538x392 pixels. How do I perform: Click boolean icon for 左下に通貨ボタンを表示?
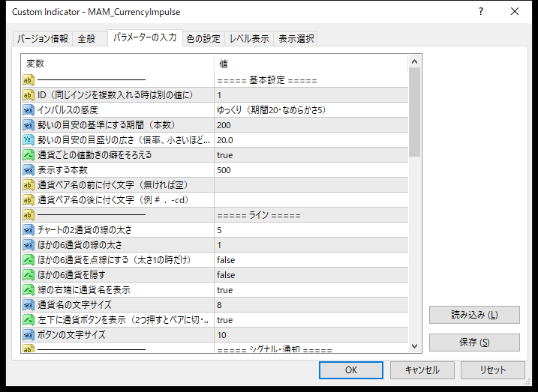coord(29,320)
